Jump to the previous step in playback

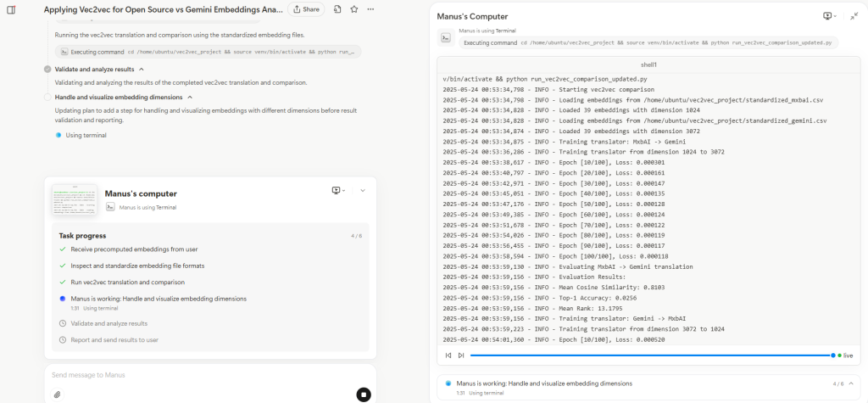pos(448,355)
